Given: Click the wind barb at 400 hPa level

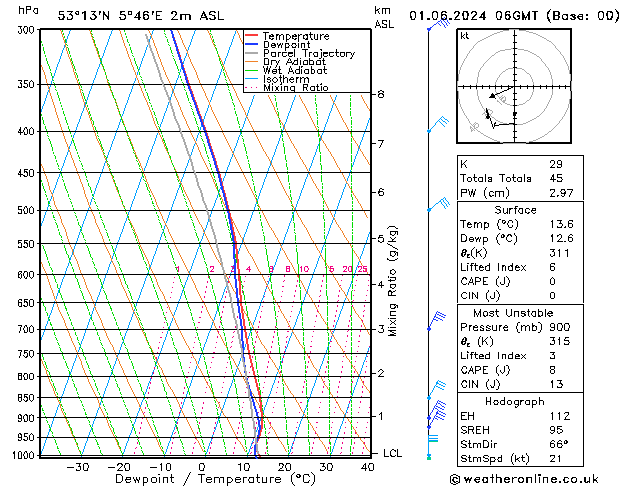Looking at the screenshot, I should click(x=438, y=124).
